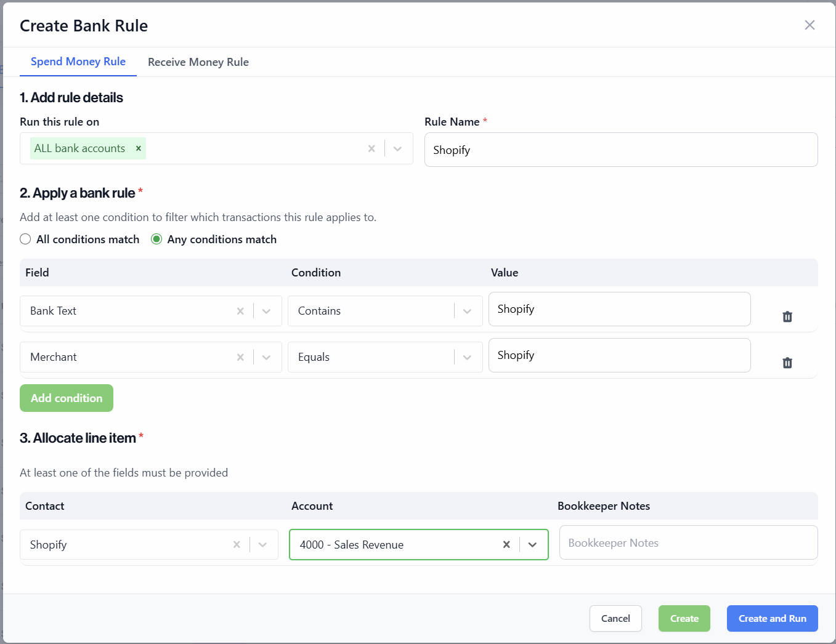
Task: Open the Equals condition dropdown
Action: [468, 357]
